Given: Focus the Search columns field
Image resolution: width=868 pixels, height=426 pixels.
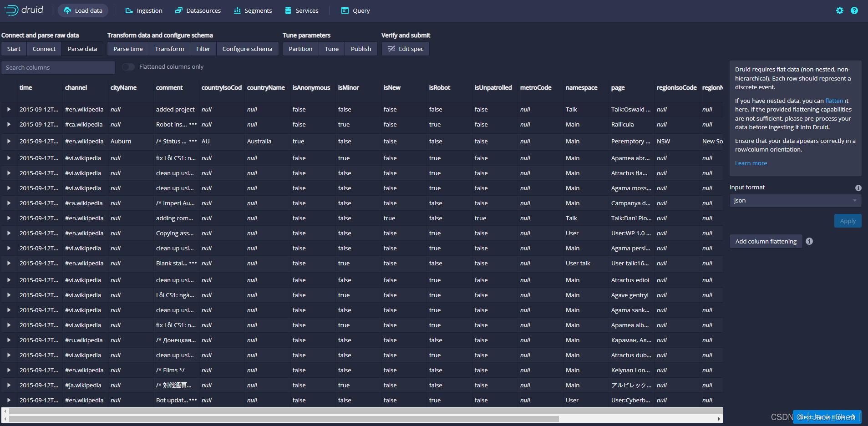Looking at the screenshot, I should (x=58, y=67).
